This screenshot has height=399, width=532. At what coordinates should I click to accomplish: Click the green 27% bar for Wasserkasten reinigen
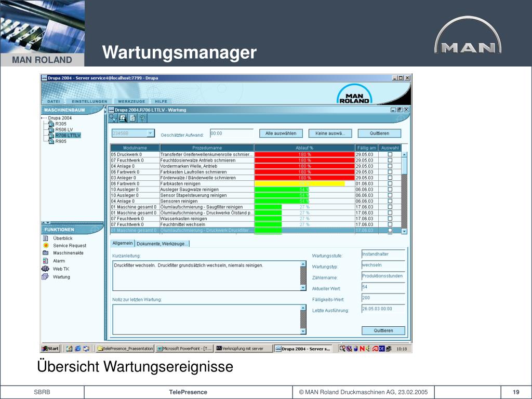coord(268,219)
